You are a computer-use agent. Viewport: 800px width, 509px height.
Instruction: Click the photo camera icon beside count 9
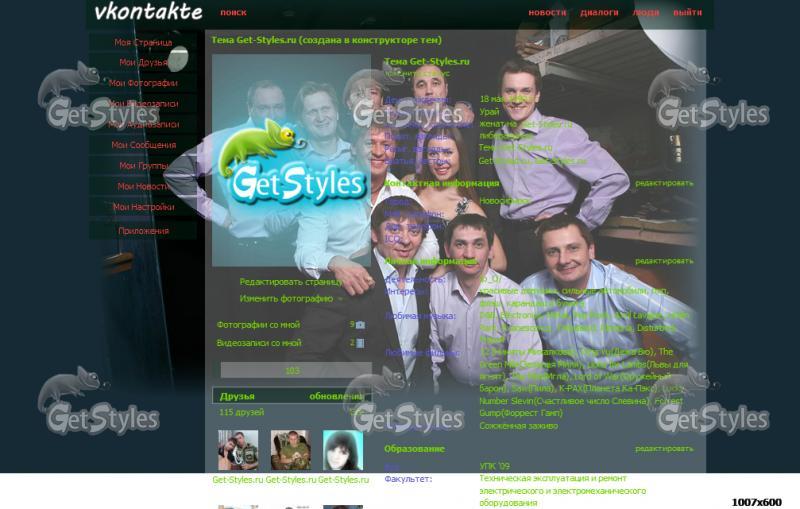(360, 325)
